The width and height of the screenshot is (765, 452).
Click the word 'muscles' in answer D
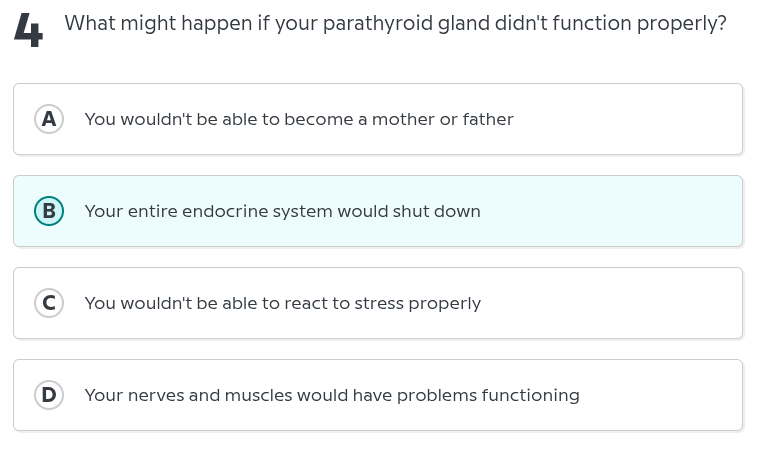tap(258, 395)
